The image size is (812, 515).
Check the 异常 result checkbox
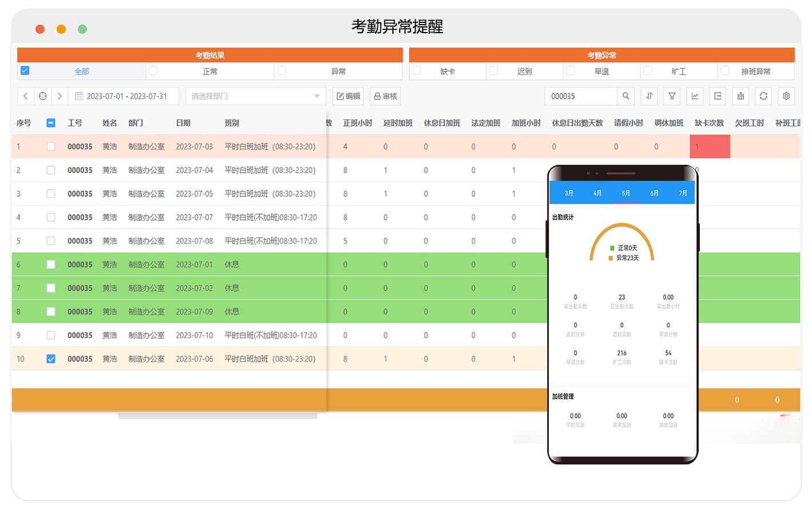click(x=282, y=70)
